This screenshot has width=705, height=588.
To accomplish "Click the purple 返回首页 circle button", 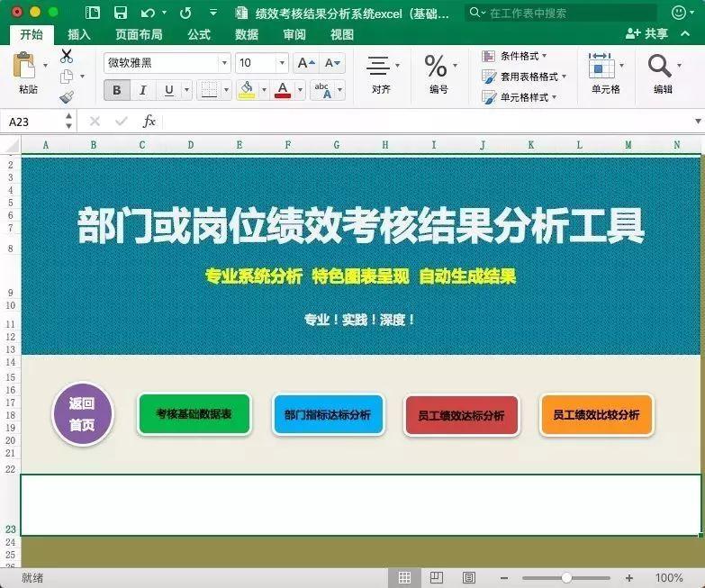I will pyautogui.click(x=82, y=414).
